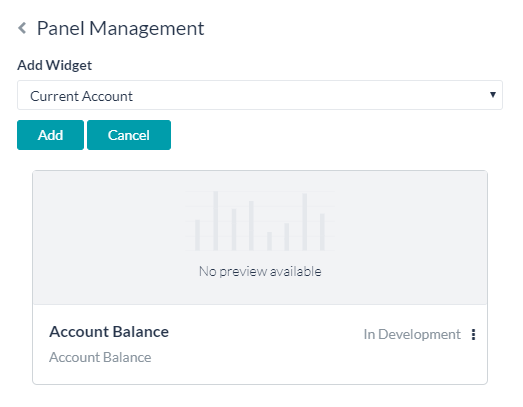Click the No preview available text

260,271
